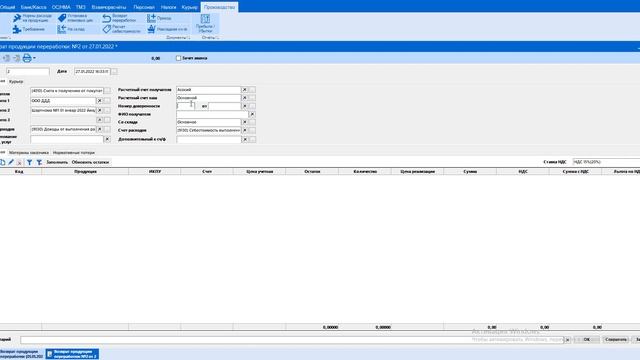This screenshot has height=360, width=640.
Task: Click the edit row pencil icon
Action: tap(11, 162)
